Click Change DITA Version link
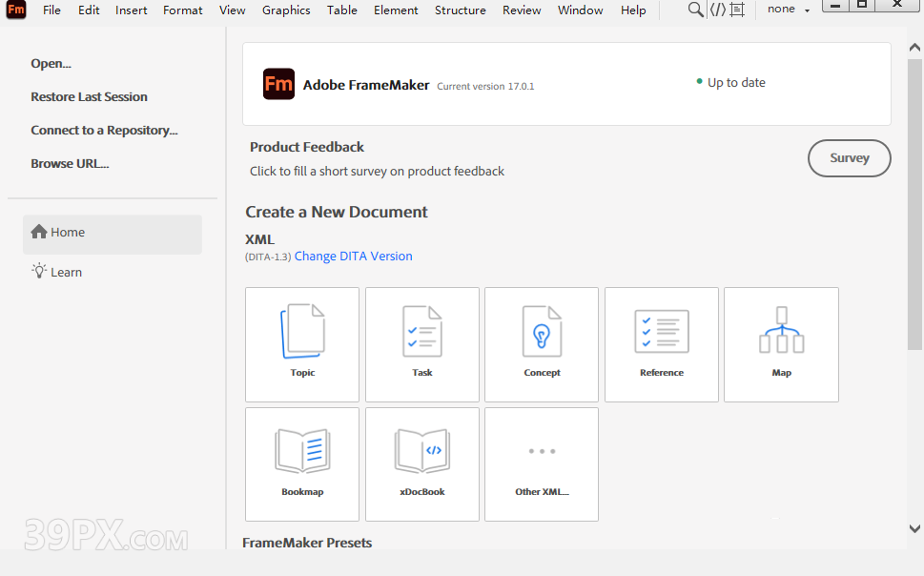Image resolution: width=924 pixels, height=576 pixels. 354,256
